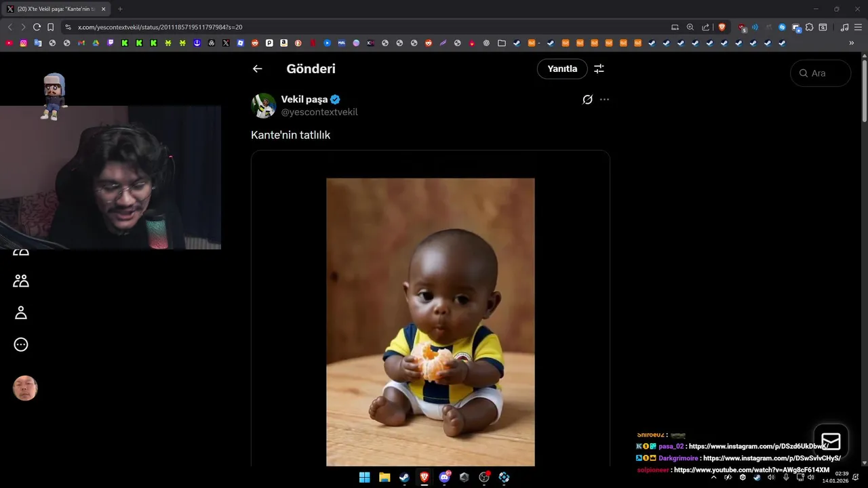Open the bookmarks folder icon
Image resolution: width=868 pixels, height=488 pixels.
501,43
